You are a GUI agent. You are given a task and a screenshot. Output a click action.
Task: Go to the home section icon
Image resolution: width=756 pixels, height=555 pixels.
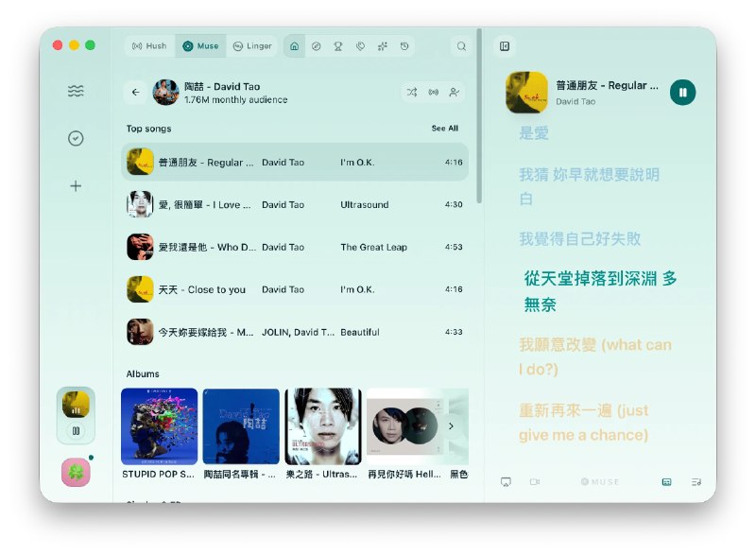[294, 46]
